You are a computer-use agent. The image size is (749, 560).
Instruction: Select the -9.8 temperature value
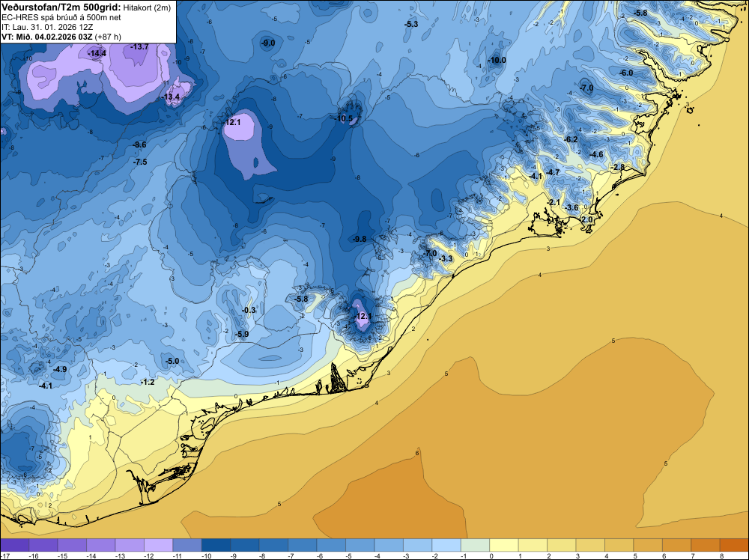point(360,239)
